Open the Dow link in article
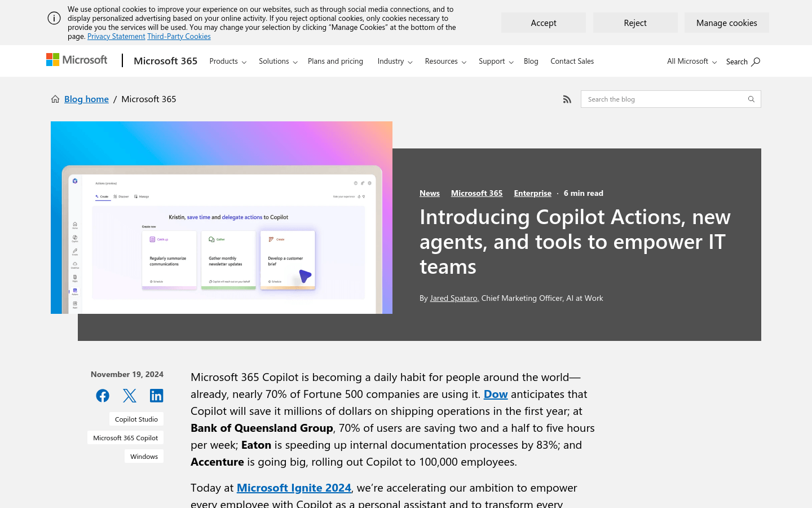This screenshot has height=508, width=812. pyautogui.click(x=496, y=394)
